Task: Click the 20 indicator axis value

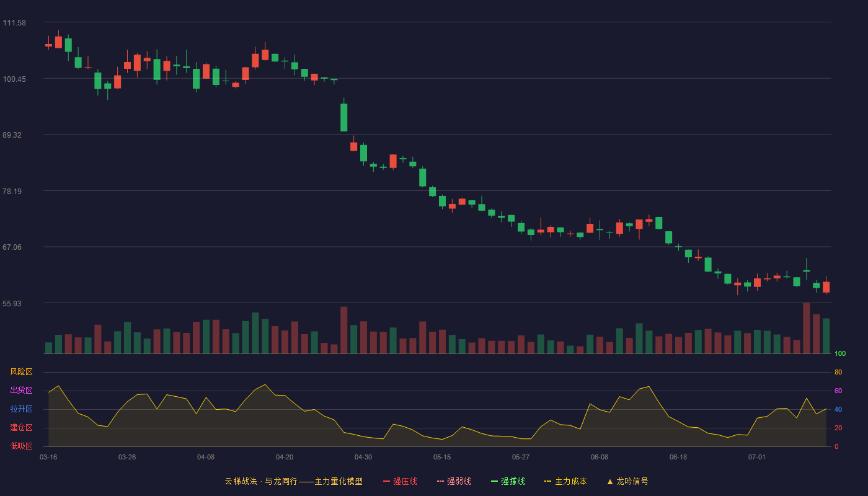Action: pyautogui.click(x=838, y=428)
